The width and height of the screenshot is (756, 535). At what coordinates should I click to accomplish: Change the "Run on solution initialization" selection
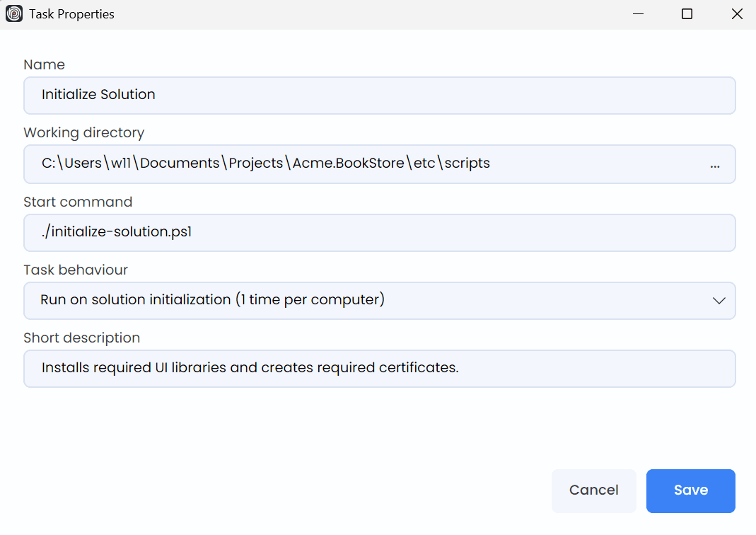click(x=379, y=300)
